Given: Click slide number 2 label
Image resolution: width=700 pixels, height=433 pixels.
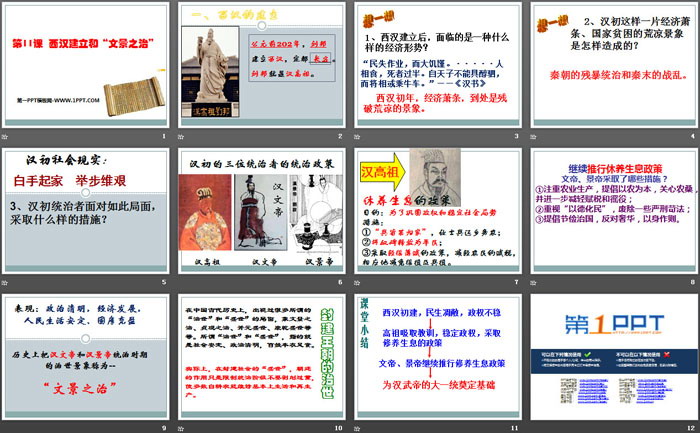Looking at the screenshot, I should (x=340, y=136).
